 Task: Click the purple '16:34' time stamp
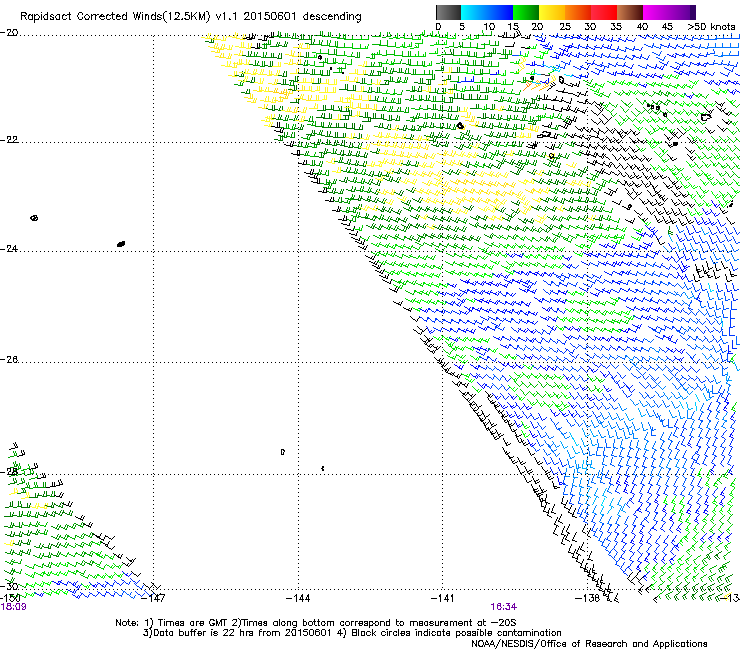(x=504, y=607)
